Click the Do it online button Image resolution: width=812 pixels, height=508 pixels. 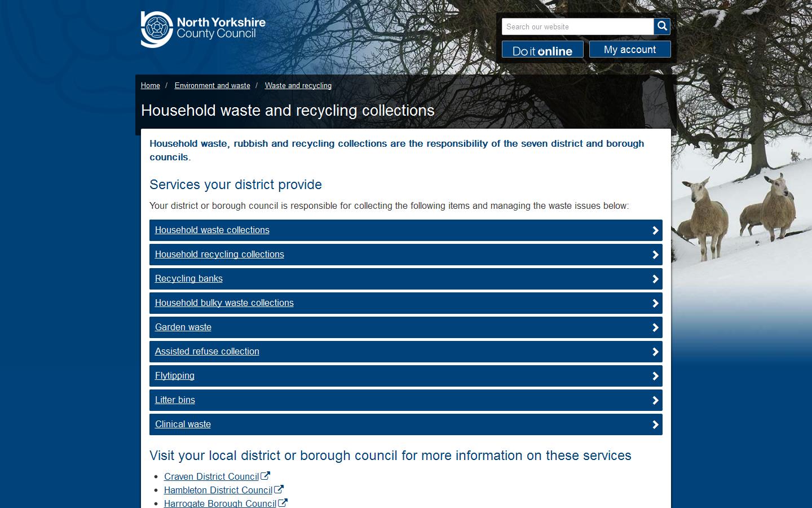tap(542, 50)
